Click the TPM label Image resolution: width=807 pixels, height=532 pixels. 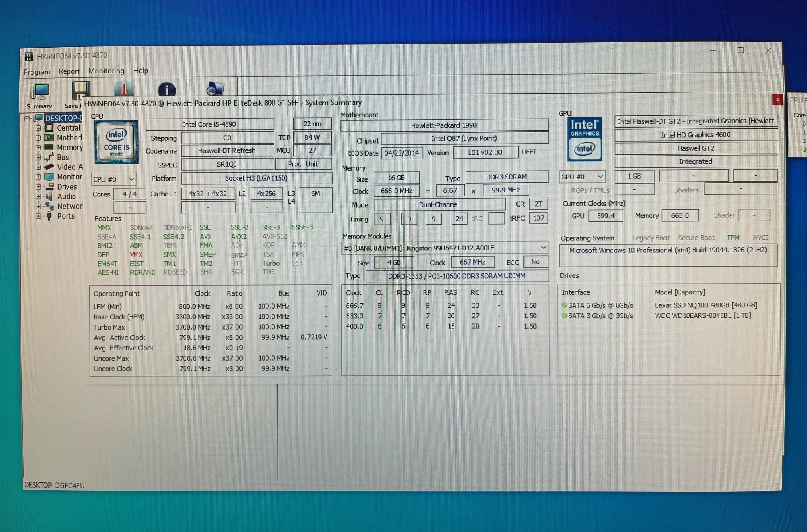pos(733,238)
